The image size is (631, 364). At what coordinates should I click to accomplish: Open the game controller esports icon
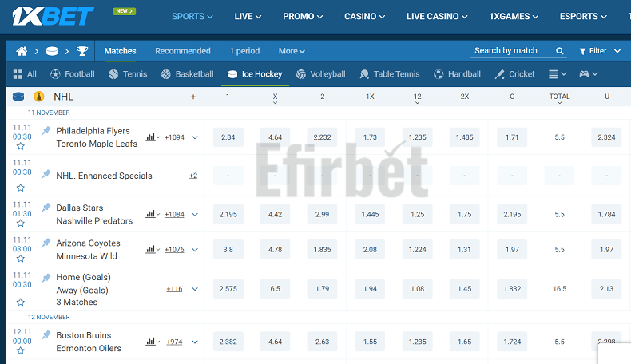(584, 74)
